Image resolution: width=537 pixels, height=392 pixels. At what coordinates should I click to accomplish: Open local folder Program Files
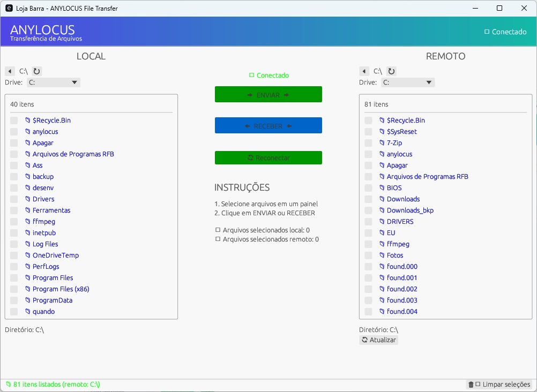coord(53,277)
